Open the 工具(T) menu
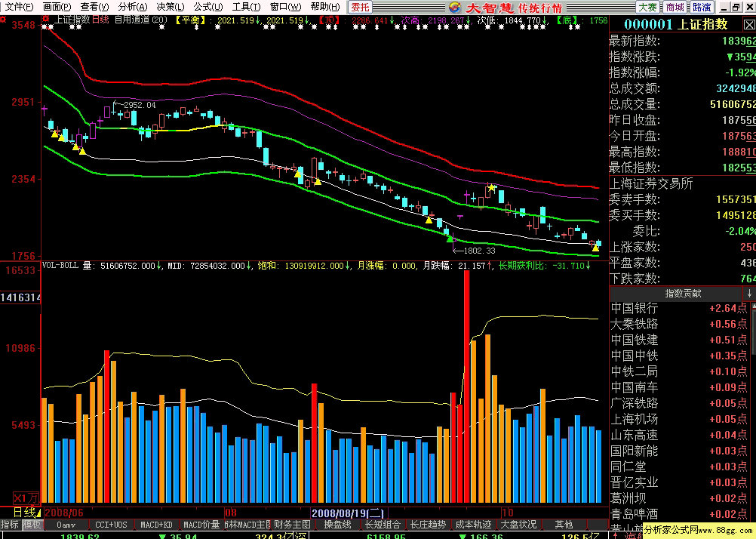This screenshot has width=756, height=539. (246, 7)
